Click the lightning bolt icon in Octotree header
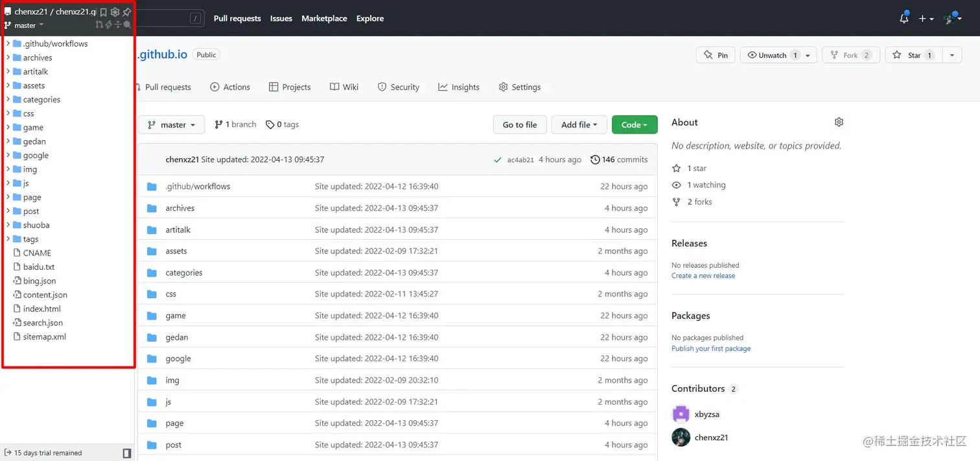Screen dimensions: 980x461 [x=108, y=25]
